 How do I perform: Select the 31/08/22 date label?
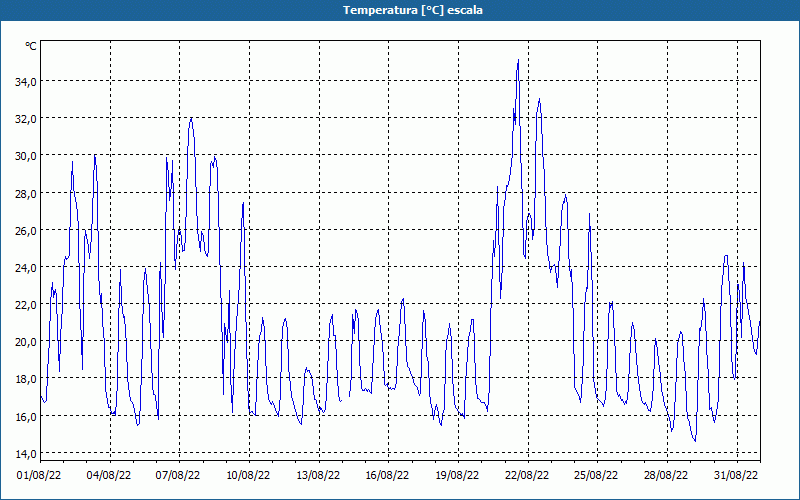(x=736, y=476)
